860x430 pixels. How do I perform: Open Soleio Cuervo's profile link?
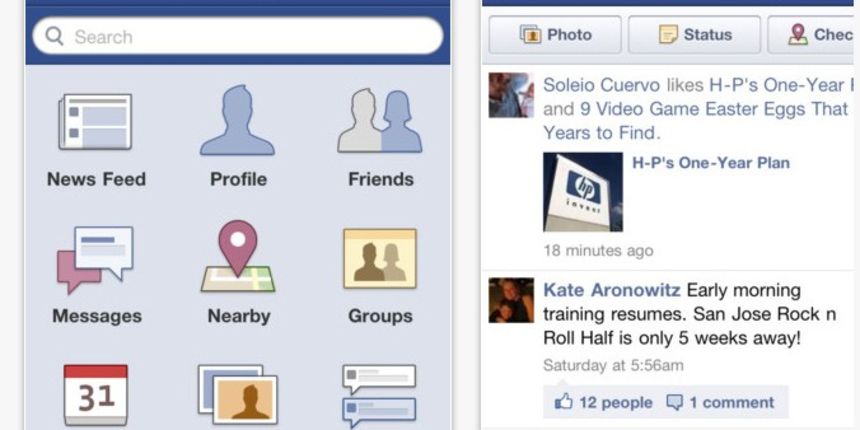click(602, 85)
